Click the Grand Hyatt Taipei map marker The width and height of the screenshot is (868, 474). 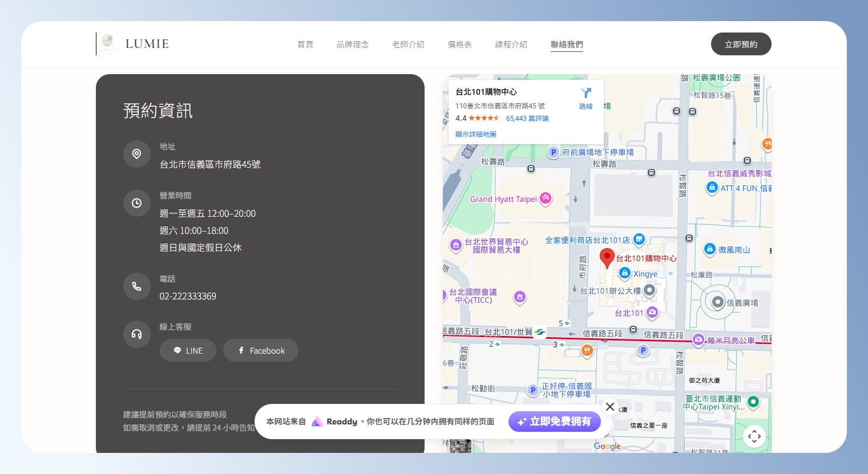[x=546, y=198]
